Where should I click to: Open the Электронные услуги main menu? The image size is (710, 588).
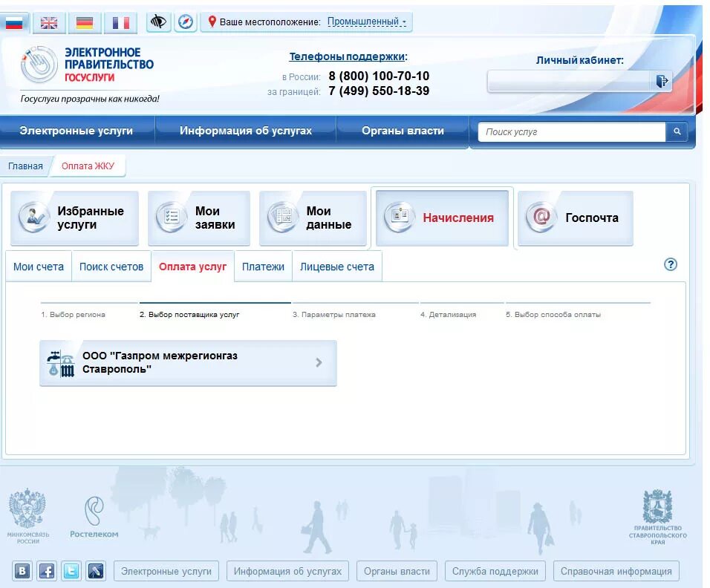coord(76,131)
